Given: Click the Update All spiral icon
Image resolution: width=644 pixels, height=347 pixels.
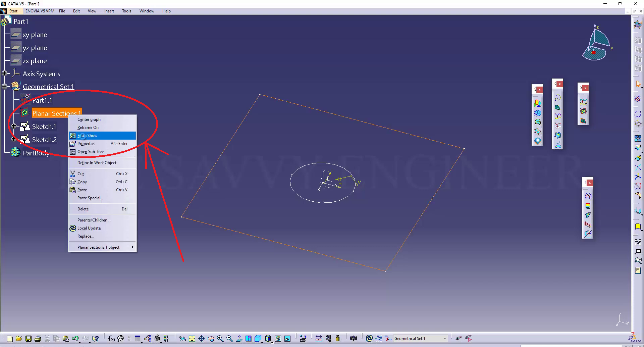Looking at the screenshot, I should coord(369,338).
